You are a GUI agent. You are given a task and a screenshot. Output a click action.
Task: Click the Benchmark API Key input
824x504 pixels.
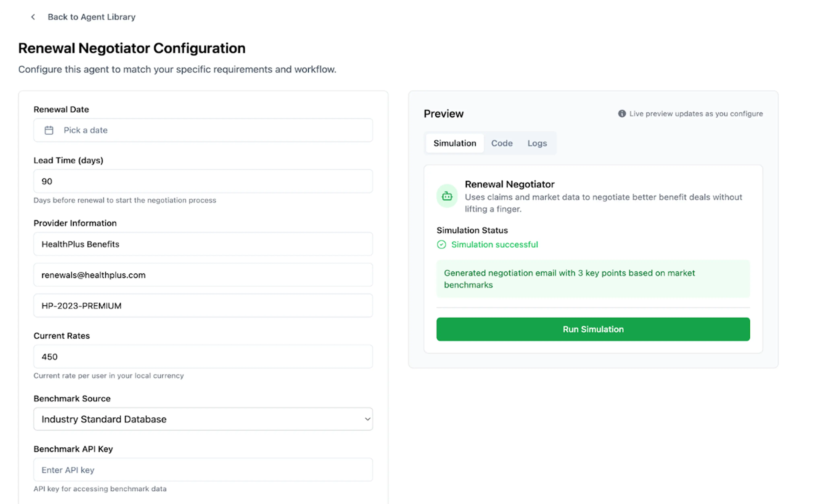[203, 470]
